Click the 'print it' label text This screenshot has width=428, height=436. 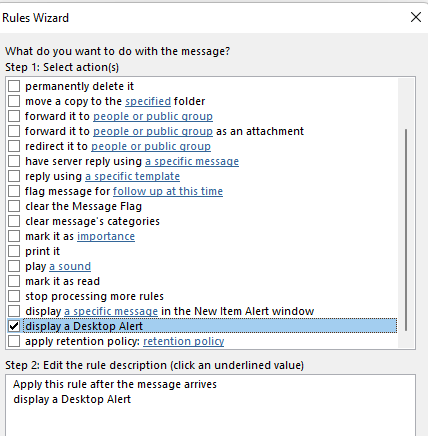click(x=42, y=251)
